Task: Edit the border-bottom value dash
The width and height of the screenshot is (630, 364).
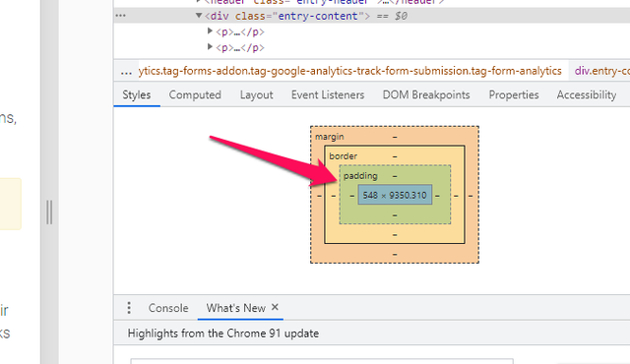Action: tap(395, 234)
